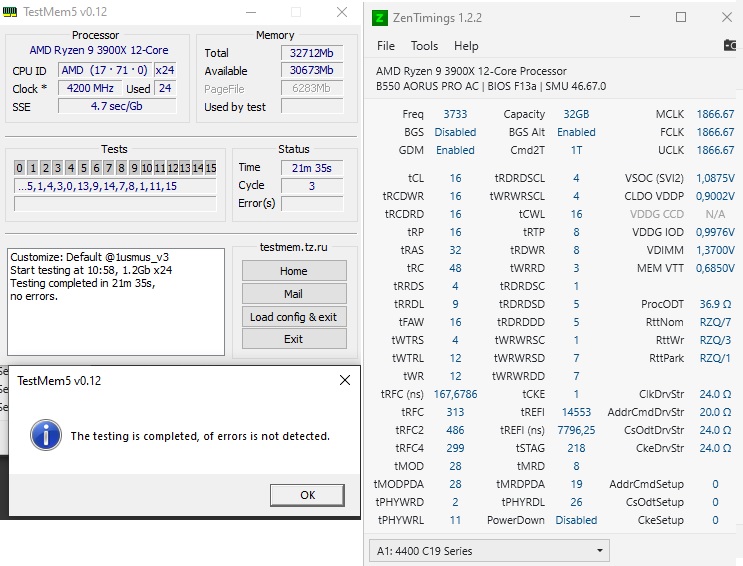743x566 pixels.
Task: Click the Total memory 32712Mb field
Action: [312, 53]
